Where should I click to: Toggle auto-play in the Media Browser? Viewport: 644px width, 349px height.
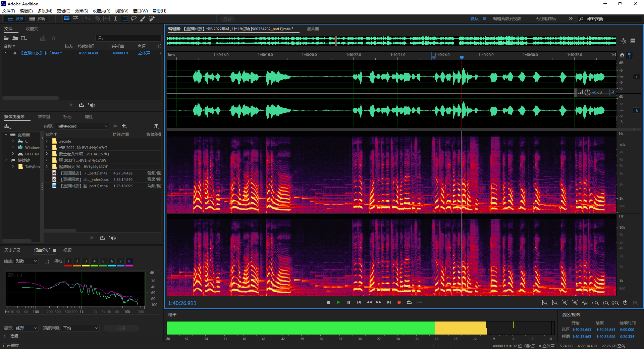(x=113, y=238)
